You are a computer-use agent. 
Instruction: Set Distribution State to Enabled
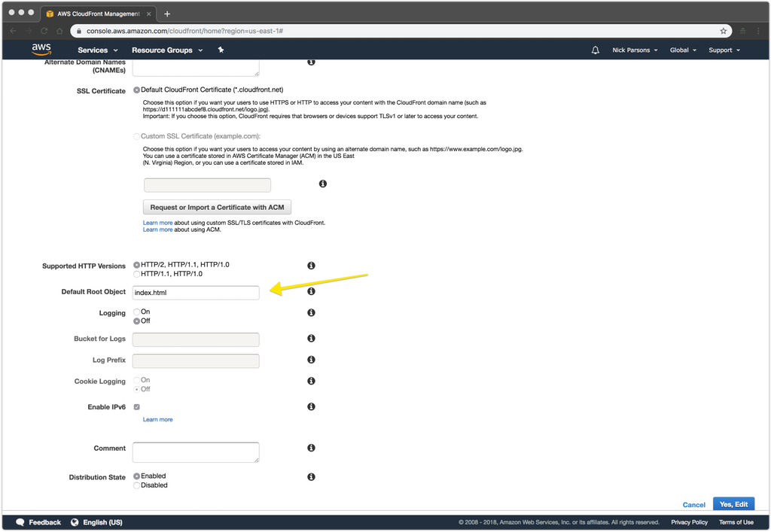(137, 476)
